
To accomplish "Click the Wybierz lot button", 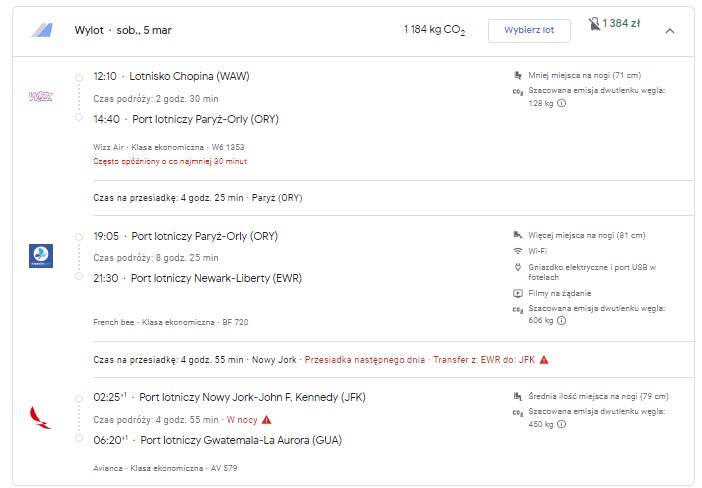I will pyautogui.click(x=529, y=30).
